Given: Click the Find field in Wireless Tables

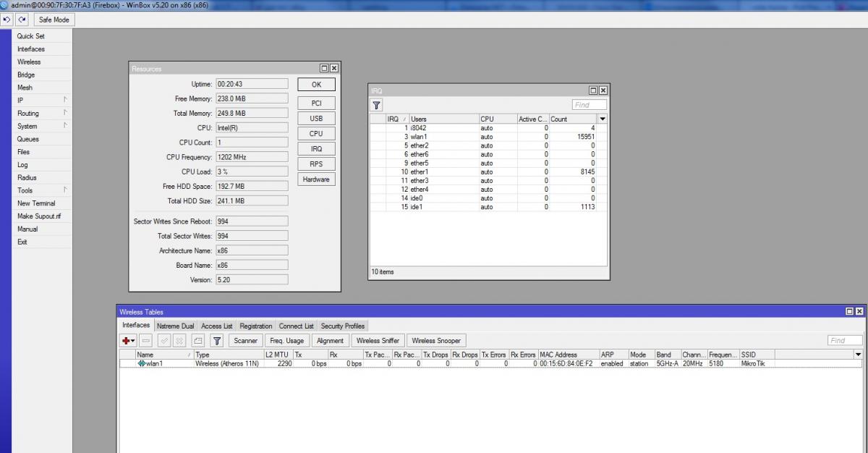Looking at the screenshot, I should point(845,340).
